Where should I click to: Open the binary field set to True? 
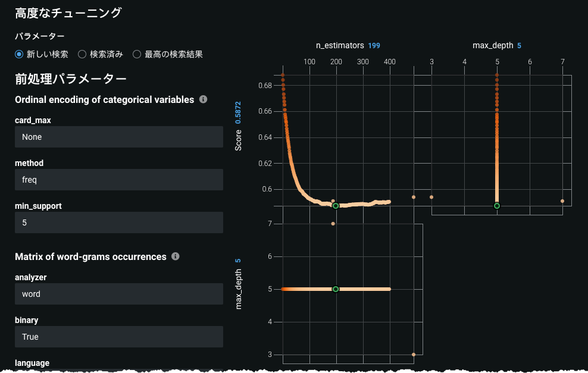119,337
